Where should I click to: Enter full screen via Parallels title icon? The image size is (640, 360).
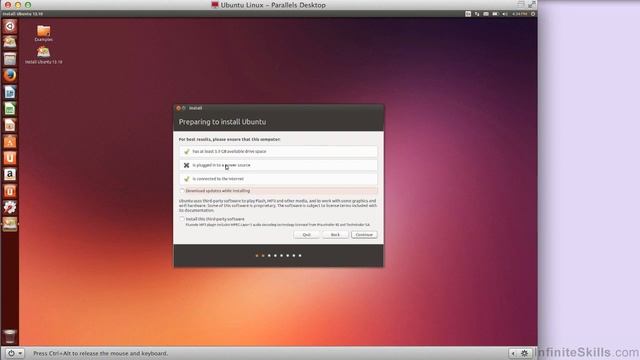pos(531,5)
